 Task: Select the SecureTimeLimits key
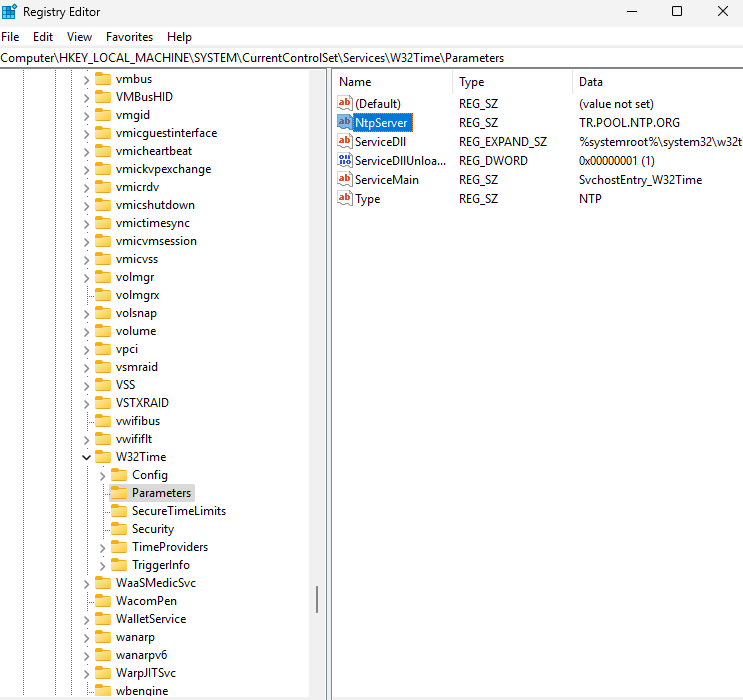pyautogui.click(x=178, y=511)
